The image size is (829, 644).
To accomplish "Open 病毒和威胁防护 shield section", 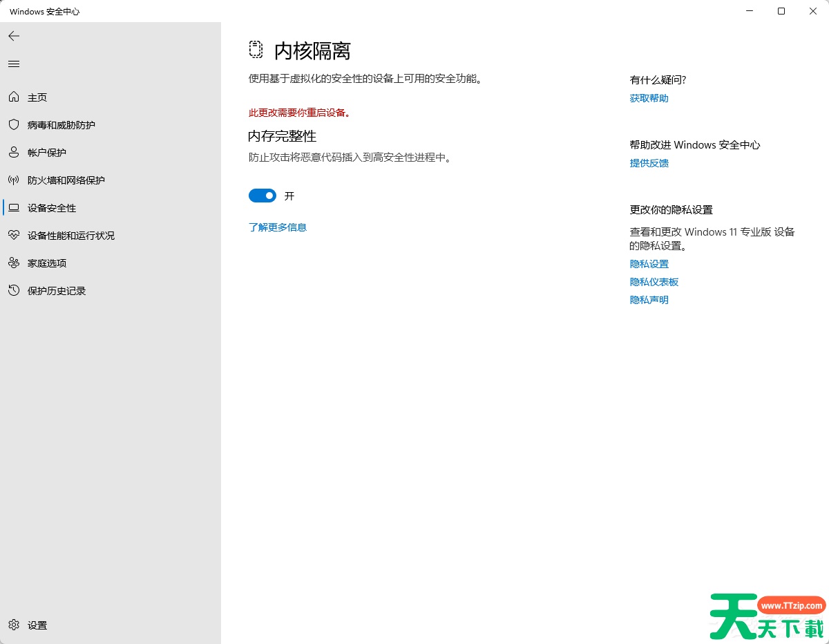I will (x=62, y=124).
